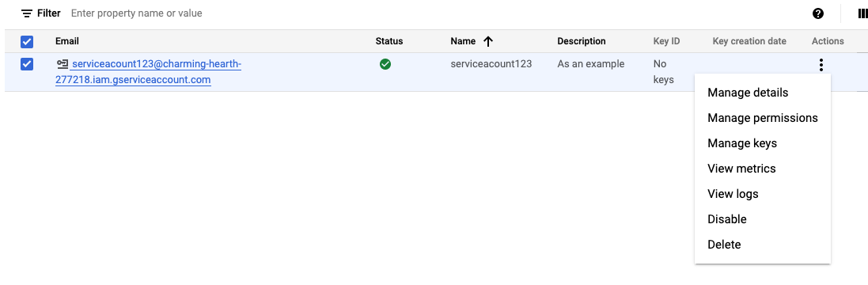Click the filter property input field
868x285 pixels.
pyautogui.click(x=432, y=13)
